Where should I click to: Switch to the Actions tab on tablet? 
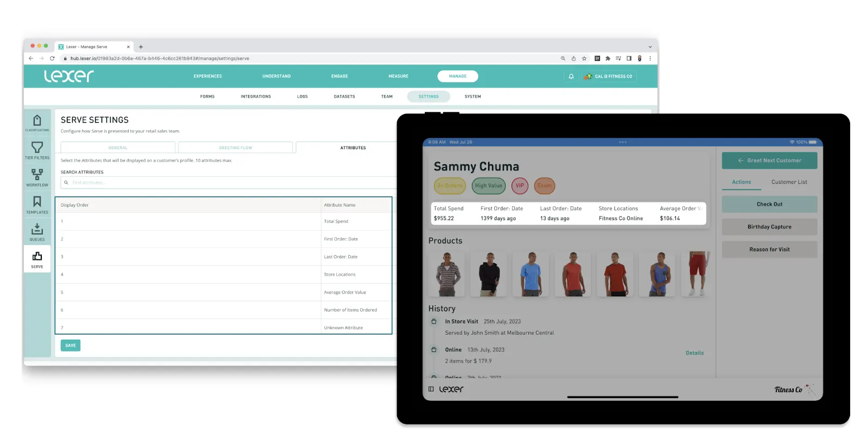(x=742, y=182)
